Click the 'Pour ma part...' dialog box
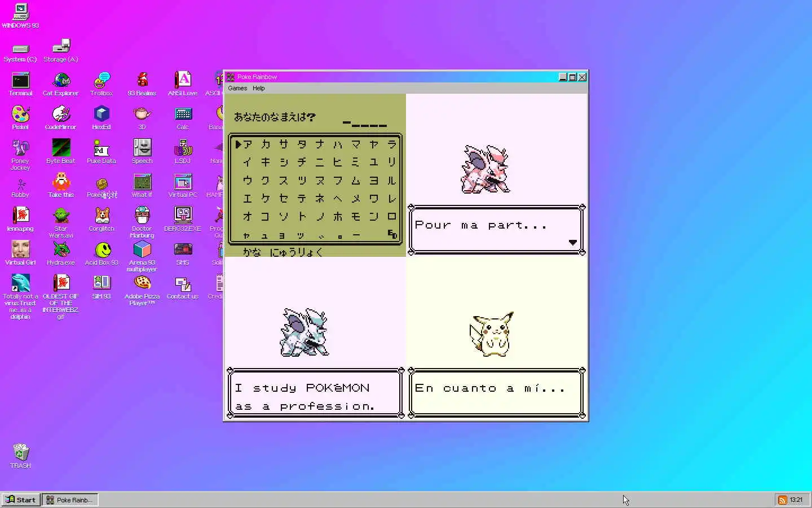The width and height of the screenshot is (812, 508). pos(497,230)
